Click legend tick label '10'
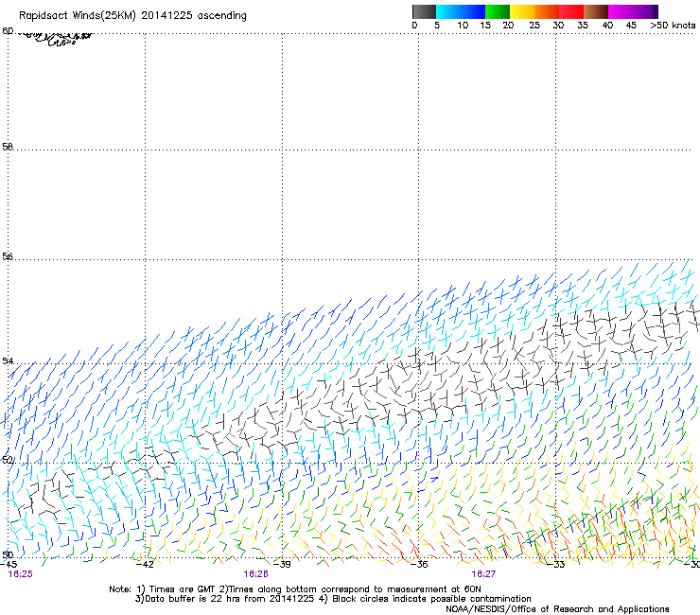The image size is (700, 615). point(463,26)
